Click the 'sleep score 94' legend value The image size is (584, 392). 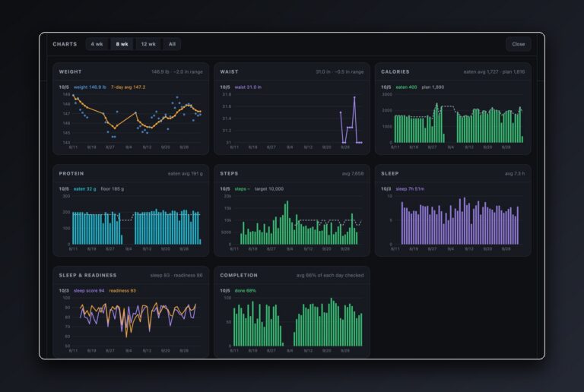89,290
